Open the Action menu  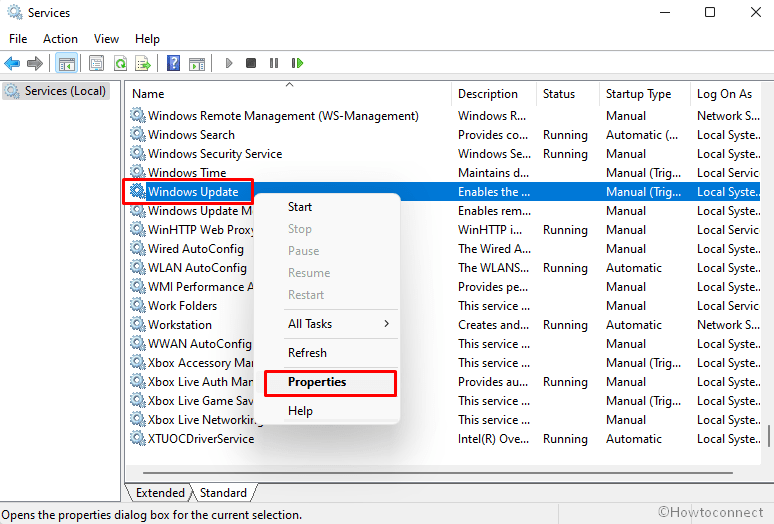[60, 39]
